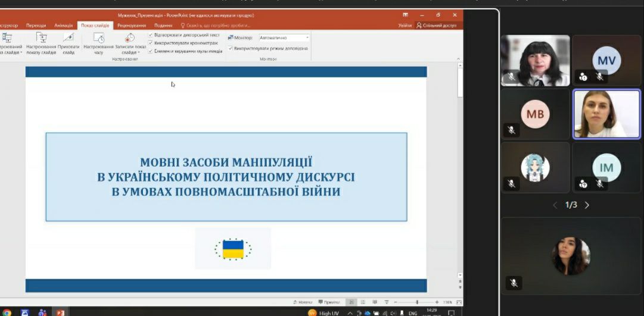This screenshot has height=316, width=644.
Task: Go to next participants page chevron
Action: click(x=587, y=205)
